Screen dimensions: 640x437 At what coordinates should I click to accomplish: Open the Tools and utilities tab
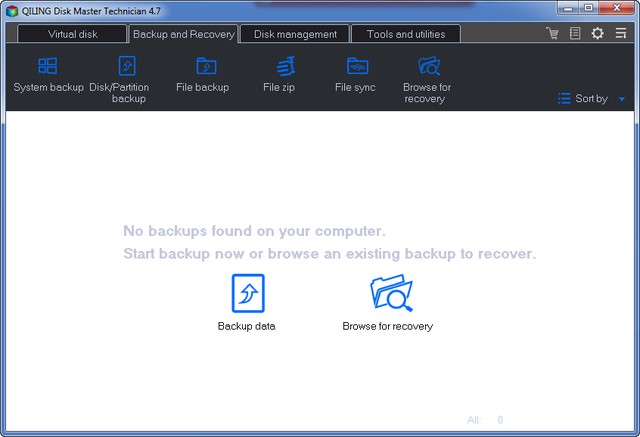click(x=406, y=34)
